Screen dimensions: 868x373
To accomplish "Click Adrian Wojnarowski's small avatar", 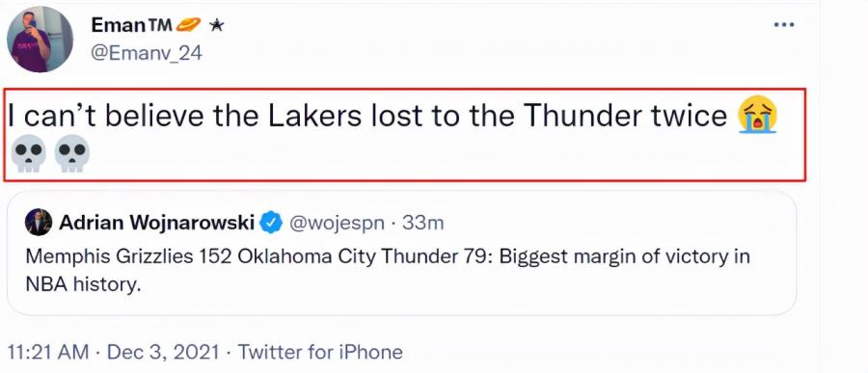I will (39, 223).
